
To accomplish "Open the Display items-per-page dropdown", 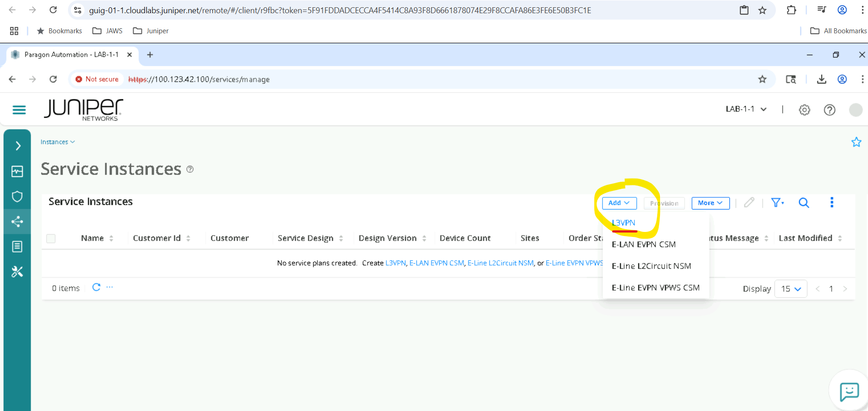I will 790,288.
